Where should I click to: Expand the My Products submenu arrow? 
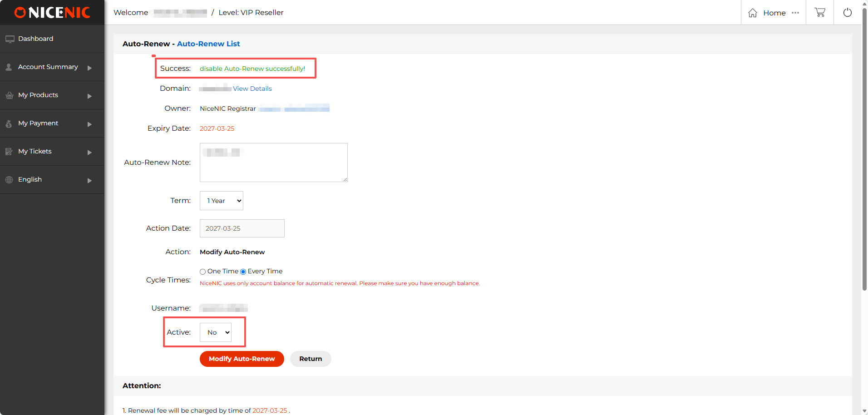(x=89, y=96)
